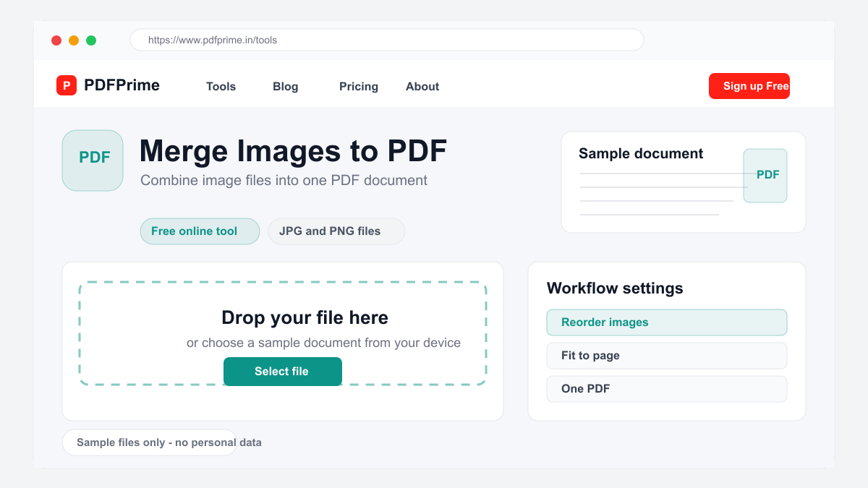868x488 pixels.
Task: Click the Combine image files subtitle
Action: click(x=284, y=181)
